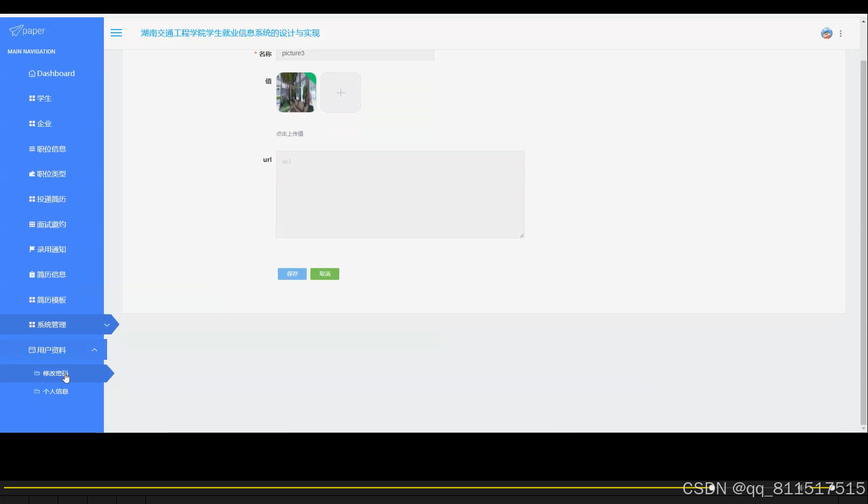Viewport: 868px width, 504px height.
Task: Click the vertical page scrollbar
Action: click(863, 242)
